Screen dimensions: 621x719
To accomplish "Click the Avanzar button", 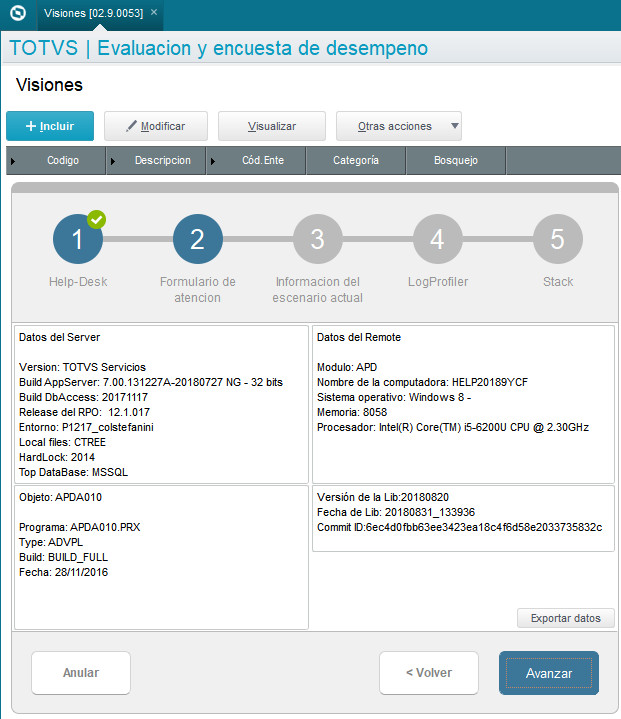I will (x=549, y=673).
